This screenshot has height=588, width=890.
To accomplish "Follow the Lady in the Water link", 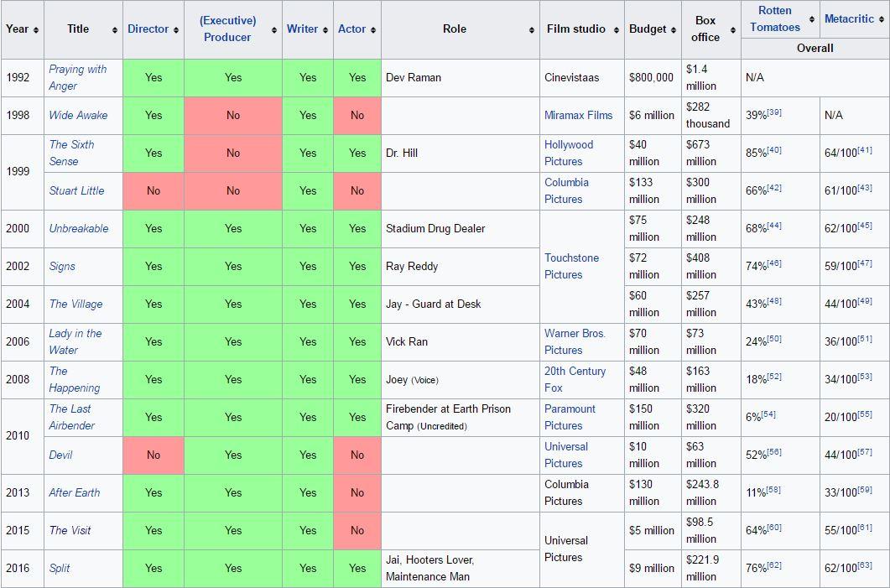I will tap(75, 341).
